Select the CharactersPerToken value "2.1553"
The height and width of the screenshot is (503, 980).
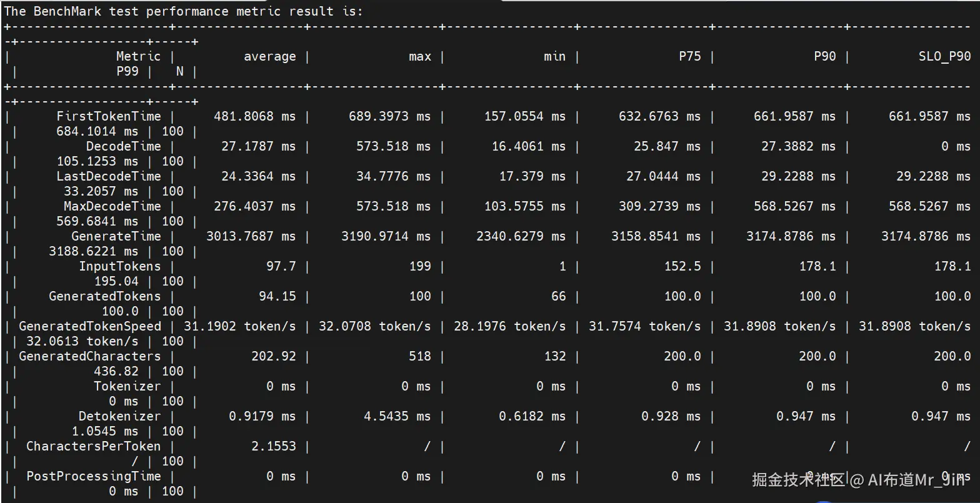click(273, 446)
